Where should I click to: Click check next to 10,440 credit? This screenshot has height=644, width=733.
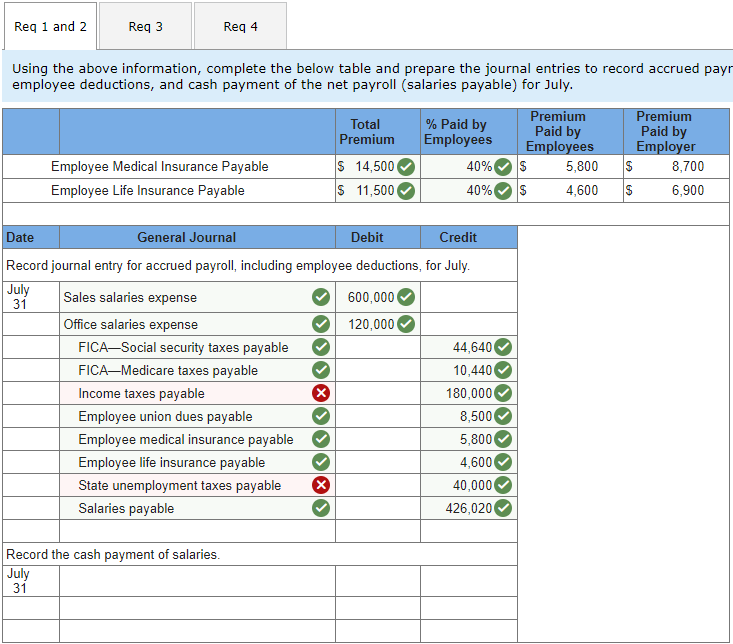(x=503, y=370)
